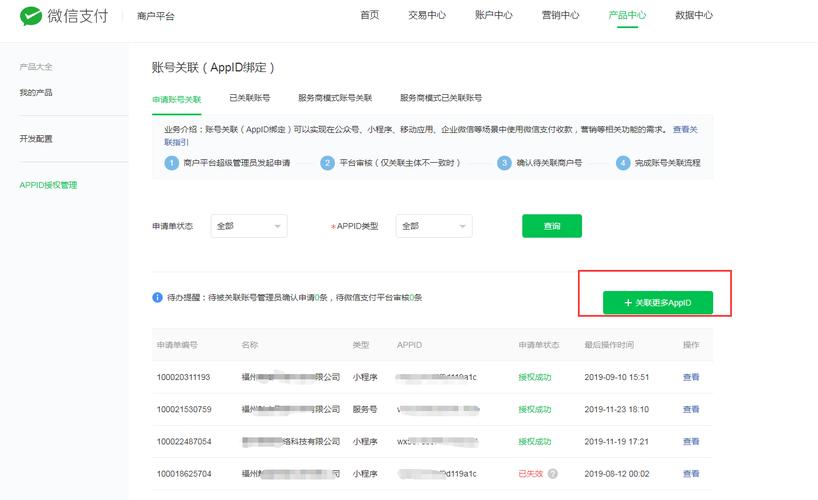Select APPID授权管理 in the sidebar
The image size is (818, 500).
[48, 185]
